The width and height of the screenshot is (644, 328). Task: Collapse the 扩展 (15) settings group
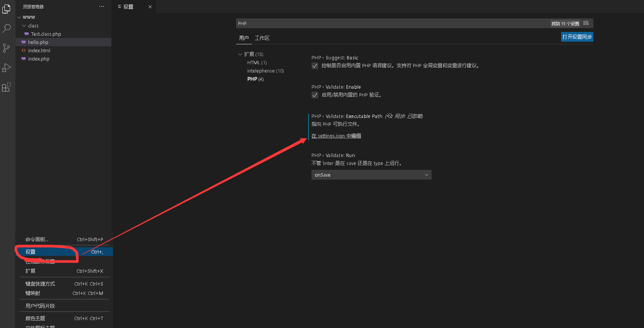(x=241, y=54)
